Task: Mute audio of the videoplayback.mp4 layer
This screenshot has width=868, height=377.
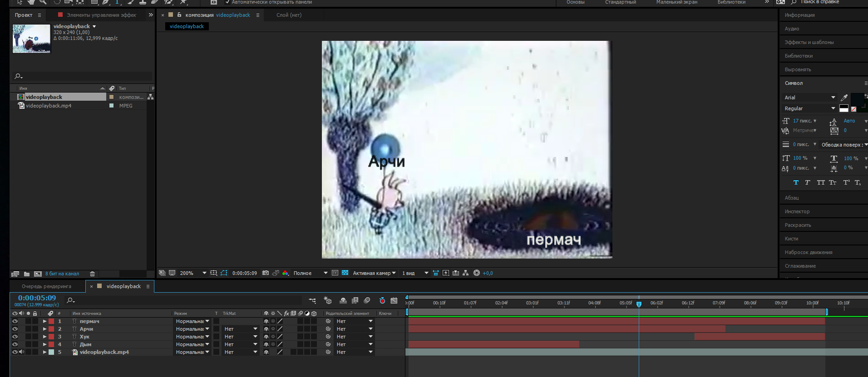Action: 21,352
